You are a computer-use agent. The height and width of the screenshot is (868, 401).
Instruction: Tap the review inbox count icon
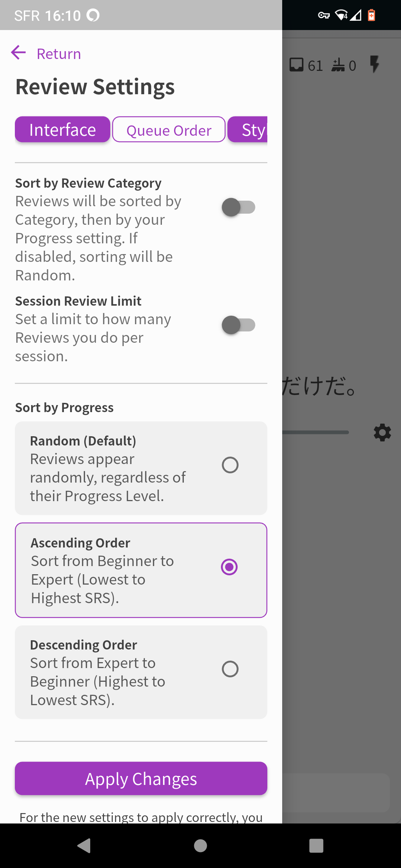point(297,65)
